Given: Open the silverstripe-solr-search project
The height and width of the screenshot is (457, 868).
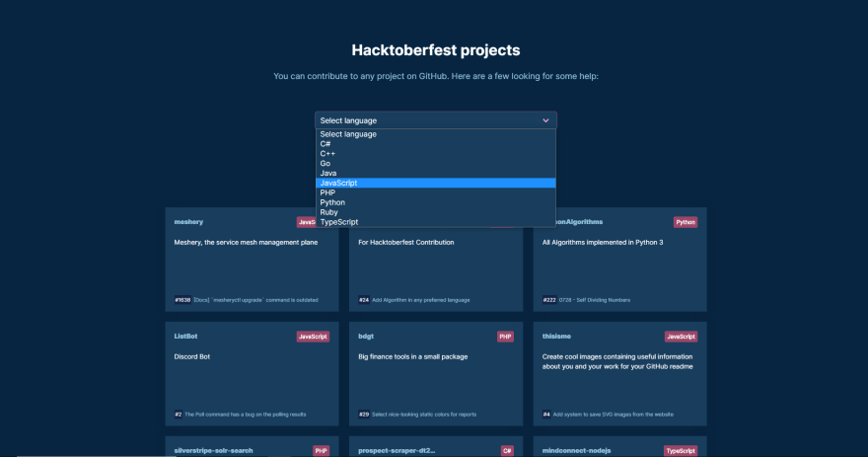Looking at the screenshot, I should (x=214, y=450).
